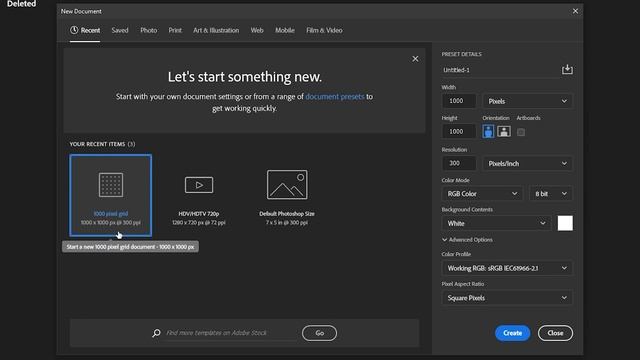This screenshot has height=360, width=640.
Task: Dismiss the welcome banner with X
Action: 415,59
